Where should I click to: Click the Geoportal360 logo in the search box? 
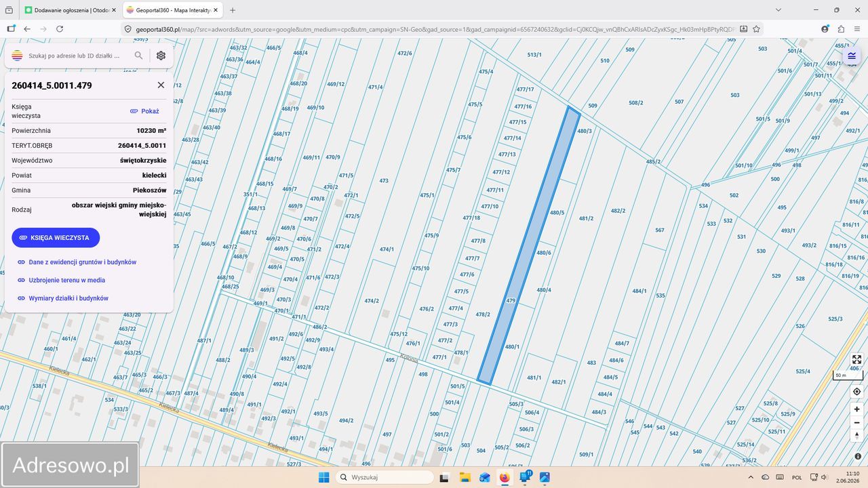(x=17, y=56)
